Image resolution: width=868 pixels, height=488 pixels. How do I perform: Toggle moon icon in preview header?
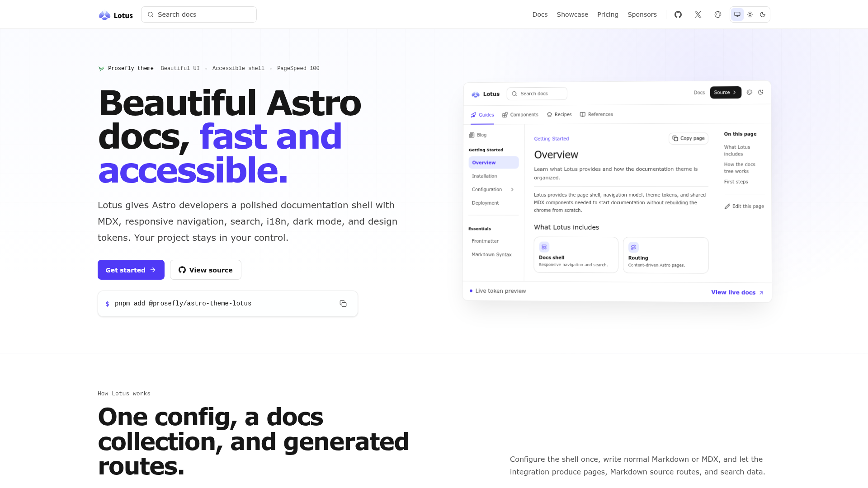(761, 92)
